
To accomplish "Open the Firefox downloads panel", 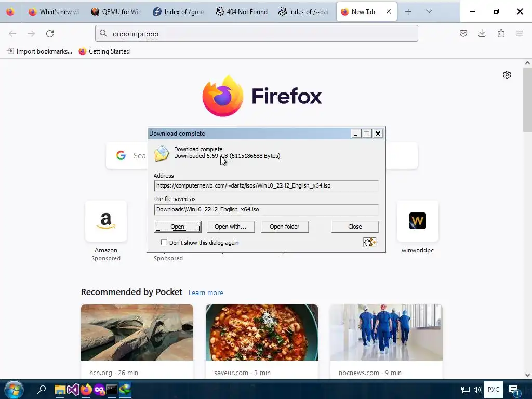I will click(x=482, y=33).
